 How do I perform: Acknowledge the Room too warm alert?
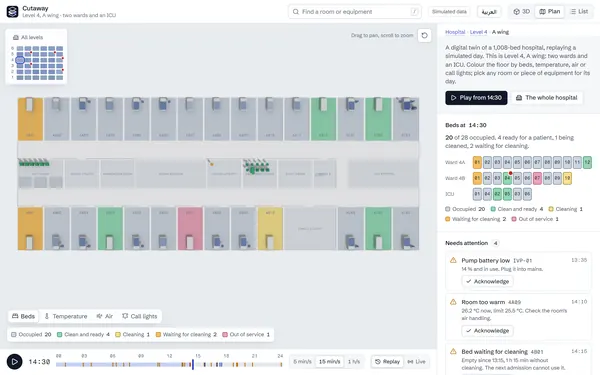click(487, 331)
